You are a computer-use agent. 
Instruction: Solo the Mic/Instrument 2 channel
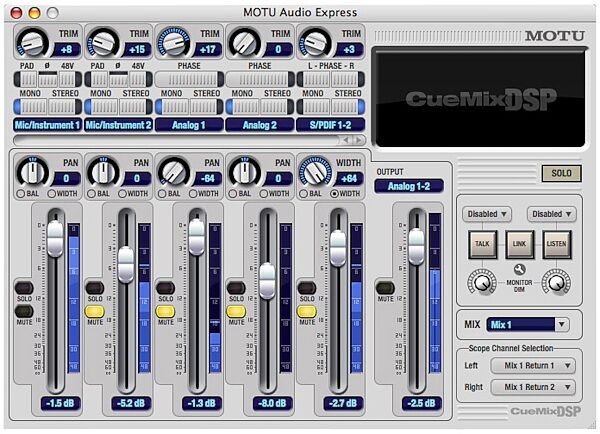tap(95, 288)
